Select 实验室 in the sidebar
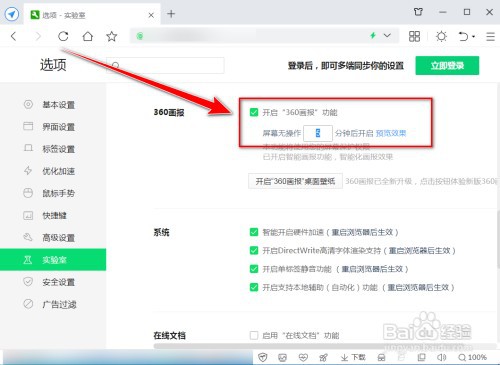Viewport: 500px width, 365px height. 53,260
